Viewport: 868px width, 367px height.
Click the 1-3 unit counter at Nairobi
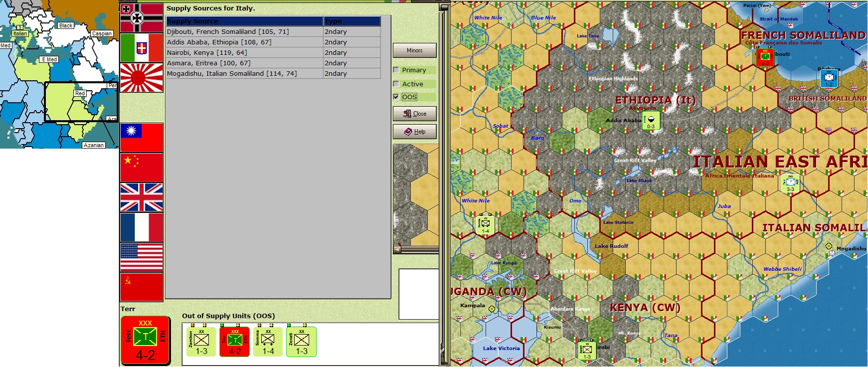tap(587, 351)
